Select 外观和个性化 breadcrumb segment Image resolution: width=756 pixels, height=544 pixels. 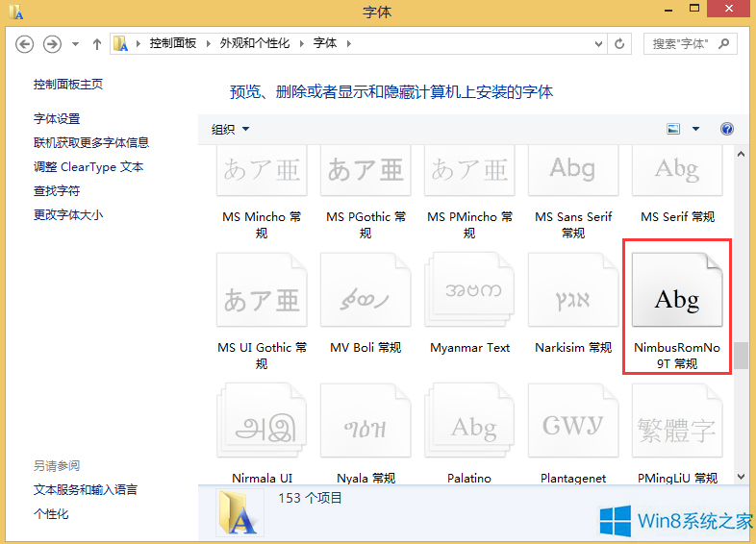255,43
